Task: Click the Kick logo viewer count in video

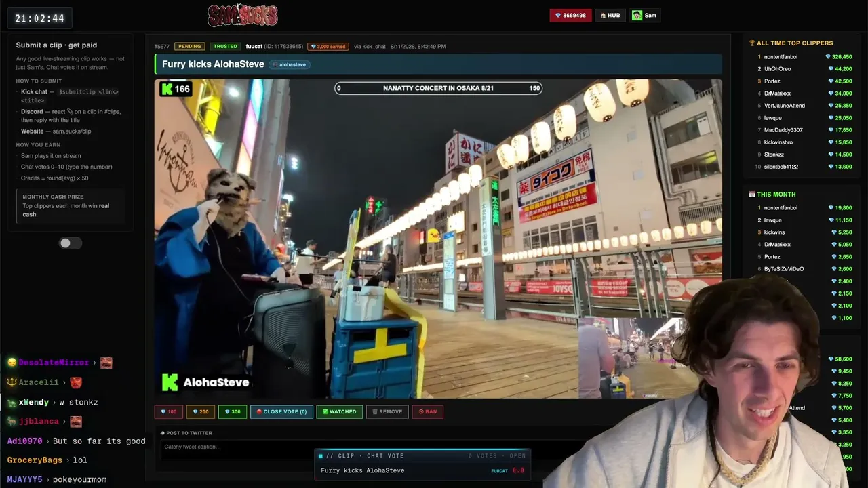Action: pos(176,89)
